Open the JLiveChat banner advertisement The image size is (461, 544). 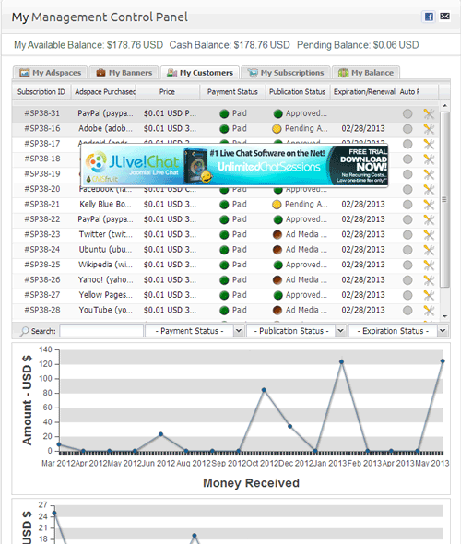pos(234,166)
